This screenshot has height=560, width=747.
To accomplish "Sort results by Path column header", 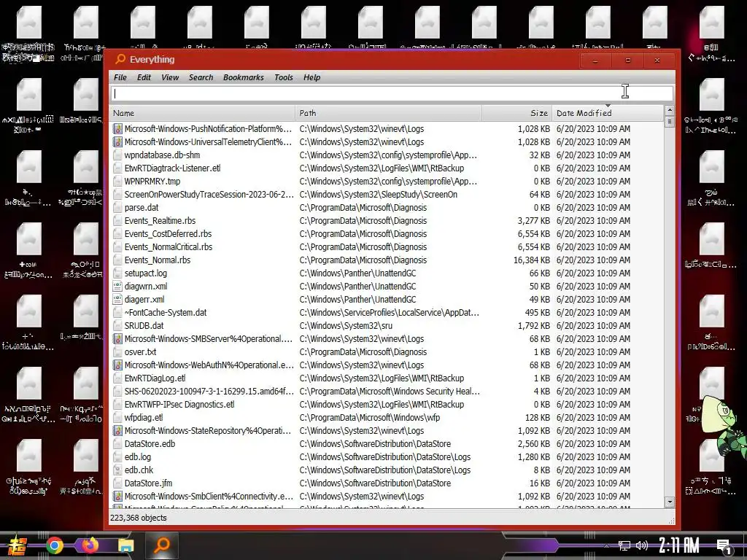I will click(x=389, y=113).
